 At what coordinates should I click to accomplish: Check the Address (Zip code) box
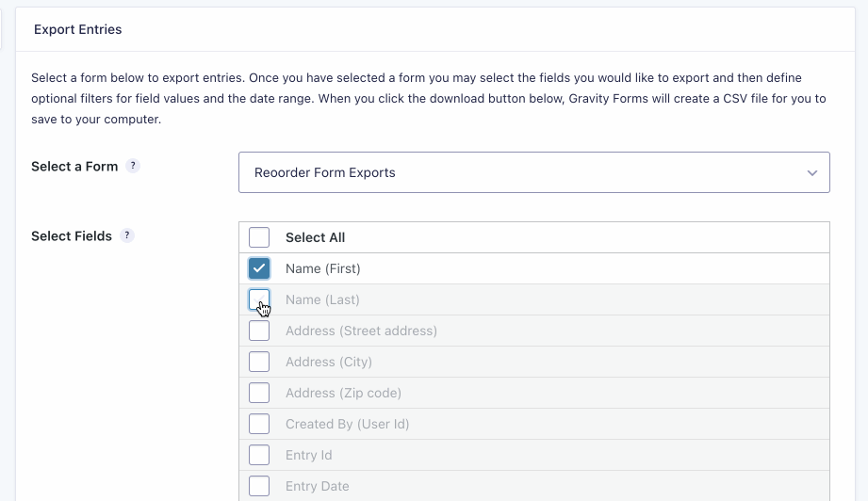259,394
